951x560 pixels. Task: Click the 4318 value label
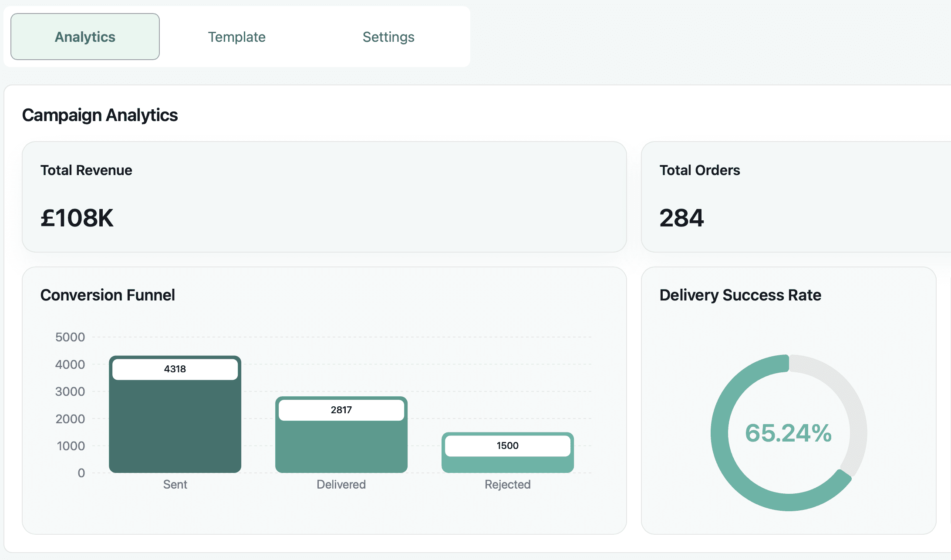click(175, 369)
